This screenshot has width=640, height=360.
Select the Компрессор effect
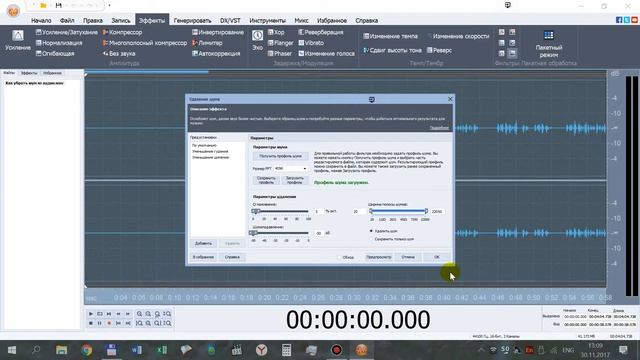tap(122, 32)
